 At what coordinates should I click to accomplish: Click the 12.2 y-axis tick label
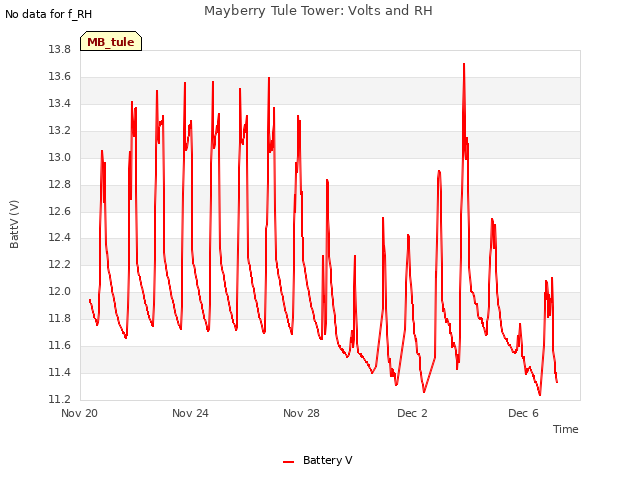pos(60,264)
